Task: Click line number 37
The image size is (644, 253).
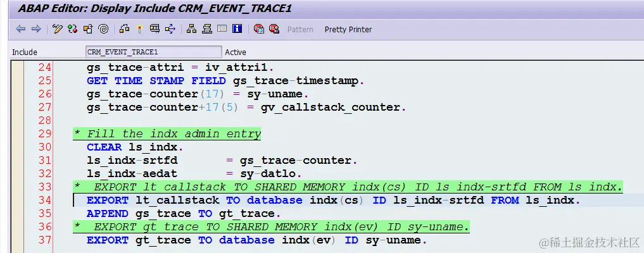Action: point(44,240)
